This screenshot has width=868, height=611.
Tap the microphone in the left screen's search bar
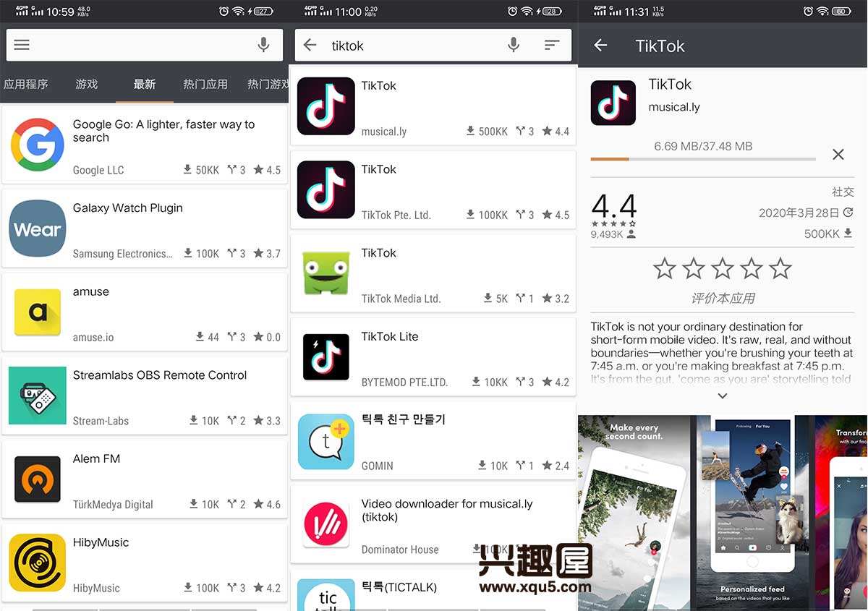(263, 45)
